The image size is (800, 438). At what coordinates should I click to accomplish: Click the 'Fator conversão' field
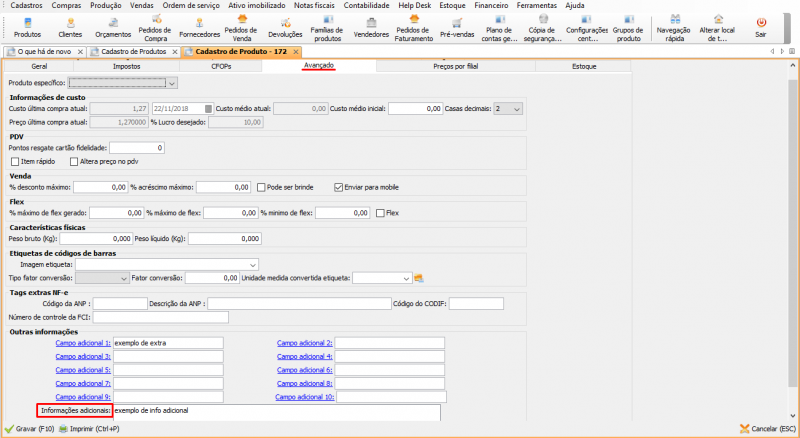212,278
